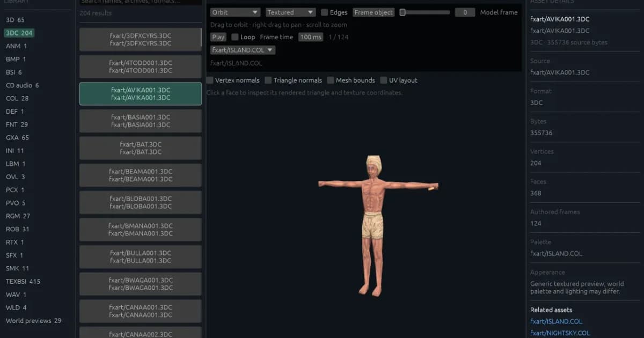Click the Play animation button

[218, 37]
